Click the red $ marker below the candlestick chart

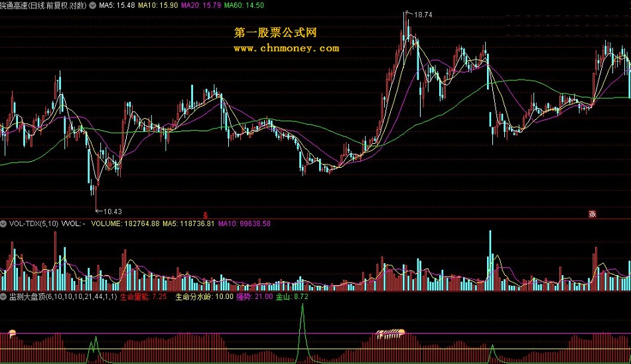205,215
